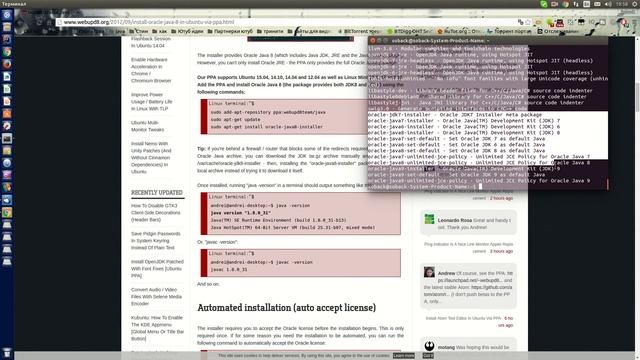Click the terminal command prompt line
The height and width of the screenshot is (360, 640).
tap(424, 187)
